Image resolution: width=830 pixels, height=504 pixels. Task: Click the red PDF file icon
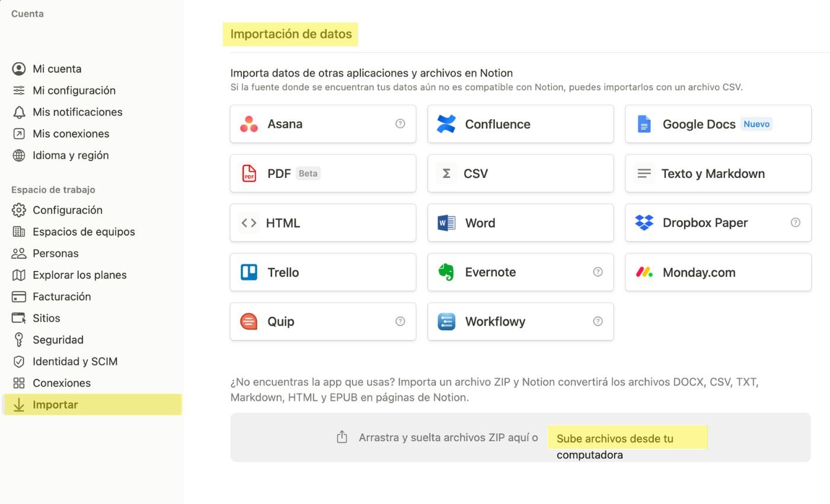249,173
